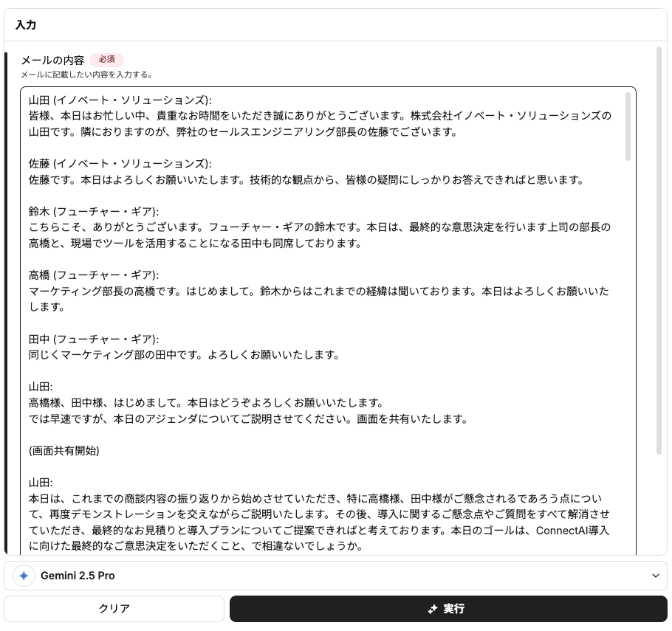The width and height of the screenshot is (672, 631).
Task: Click the sentence starting with 高橋様、田中様、はじめまして
Action: coord(207,403)
